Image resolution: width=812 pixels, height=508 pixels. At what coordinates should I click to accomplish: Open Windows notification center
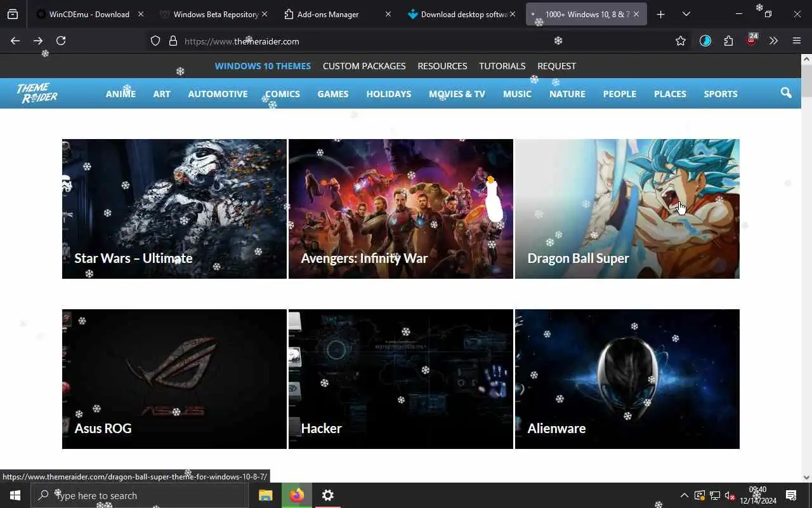pyautogui.click(x=791, y=495)
